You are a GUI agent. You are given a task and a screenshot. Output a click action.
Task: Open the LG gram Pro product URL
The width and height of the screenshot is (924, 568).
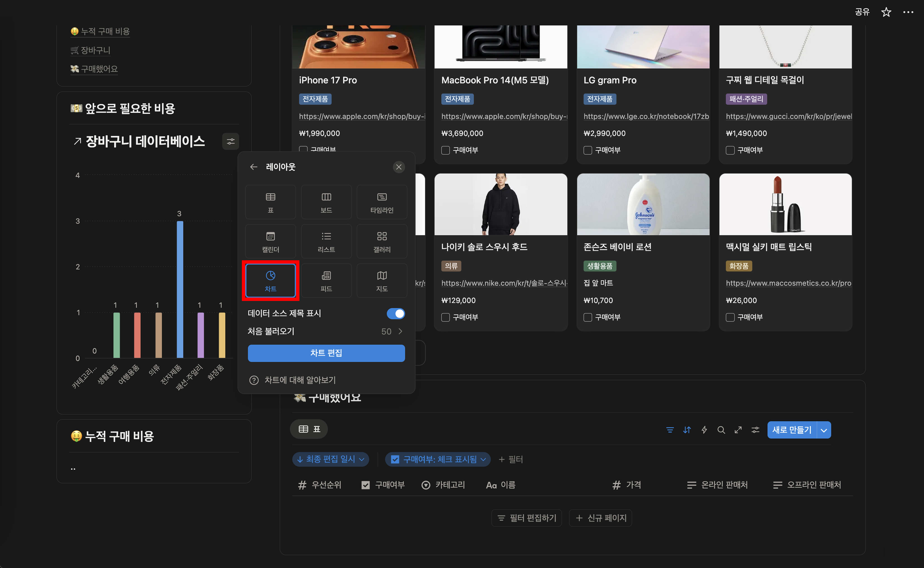pyautogui.click(x=646, y=116)
